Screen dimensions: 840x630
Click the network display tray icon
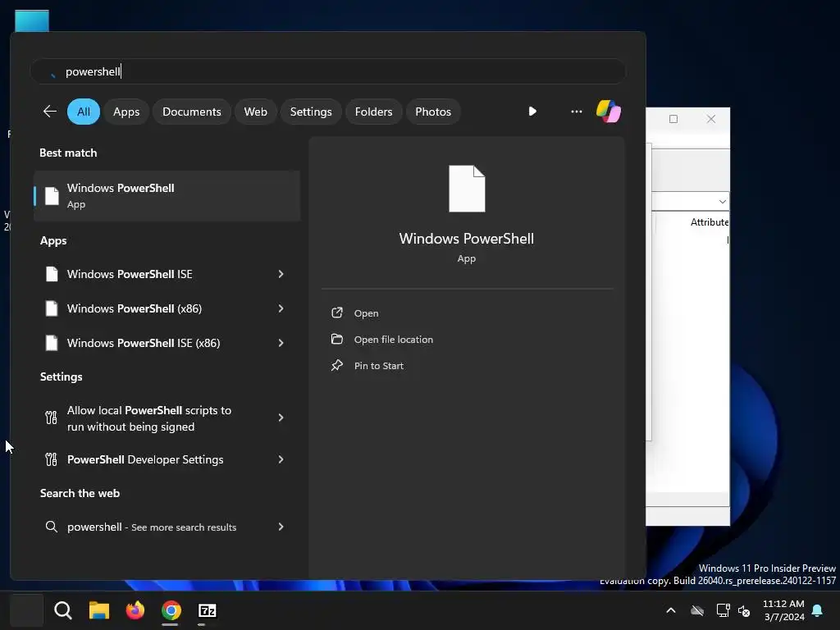point(723,610)
